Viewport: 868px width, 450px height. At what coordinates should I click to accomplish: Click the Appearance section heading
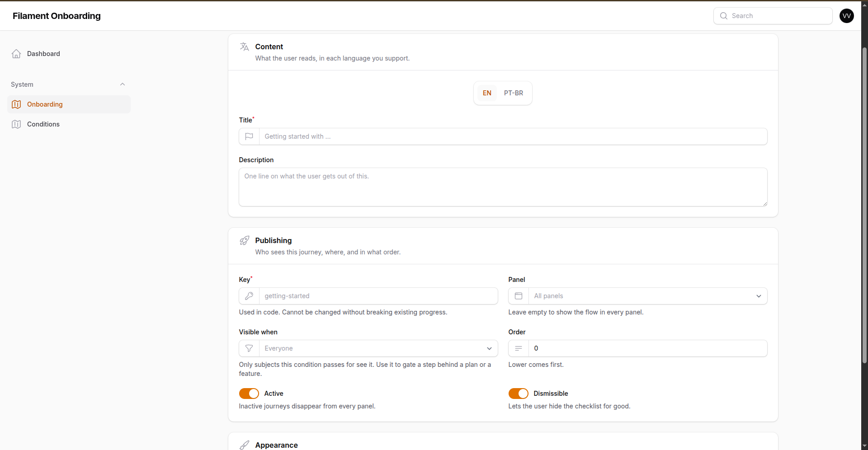[277, 445]
